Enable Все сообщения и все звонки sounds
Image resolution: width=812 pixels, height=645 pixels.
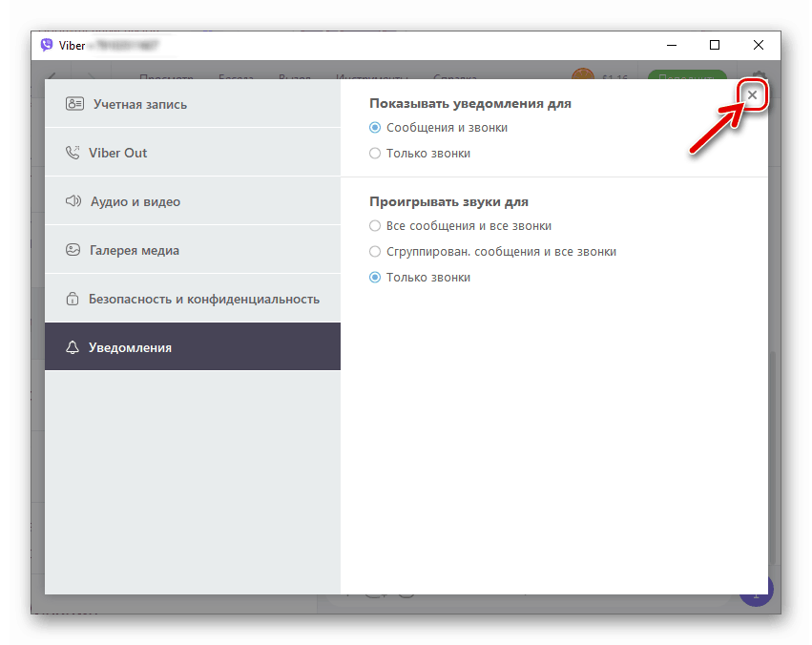pos(374,225)
